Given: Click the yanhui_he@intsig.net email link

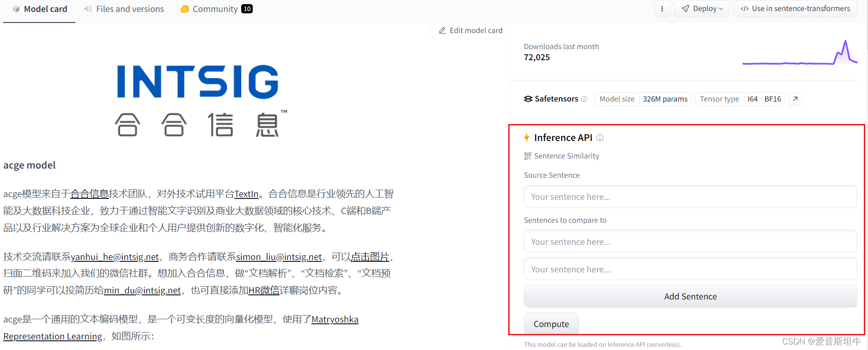Looking at the screenshot, I should (115, 257).
